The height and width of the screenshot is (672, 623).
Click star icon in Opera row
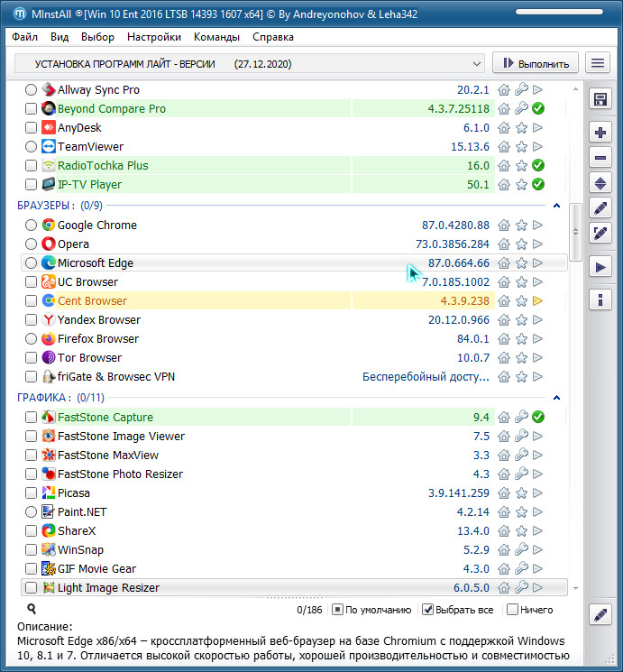(521, 244)
